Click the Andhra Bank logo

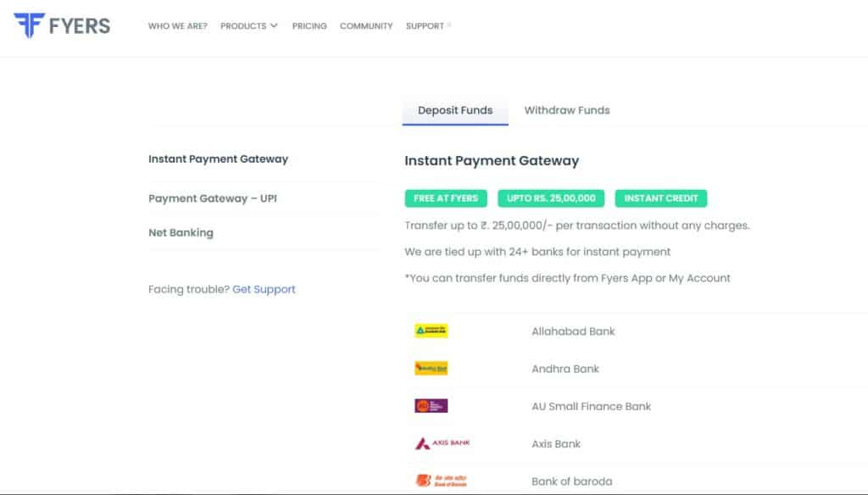coord(431,368)
